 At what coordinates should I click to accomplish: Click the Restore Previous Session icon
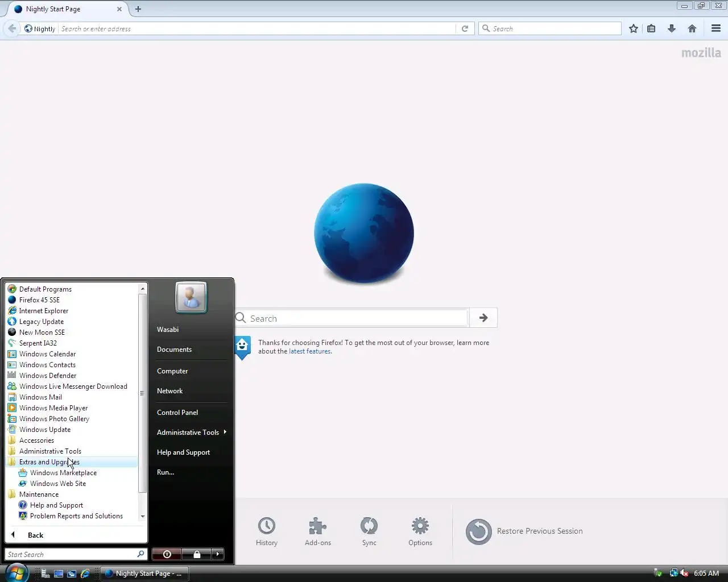(x=478, y=531)
